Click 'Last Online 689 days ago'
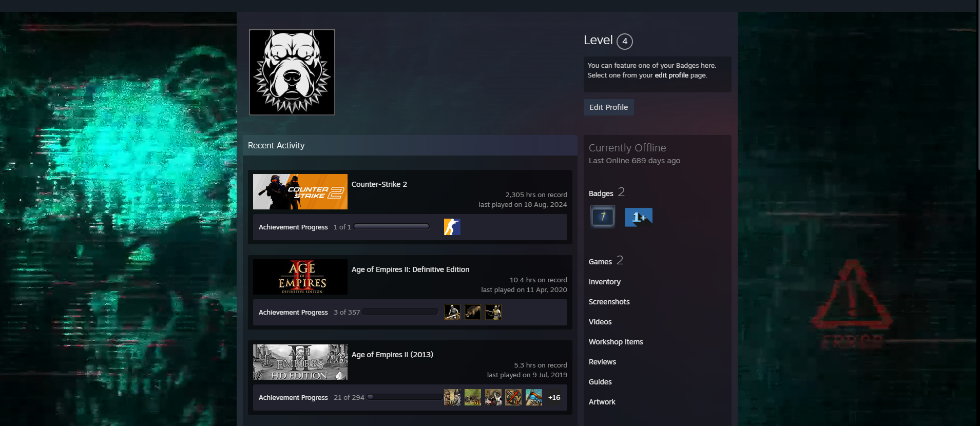 point(635,161)
